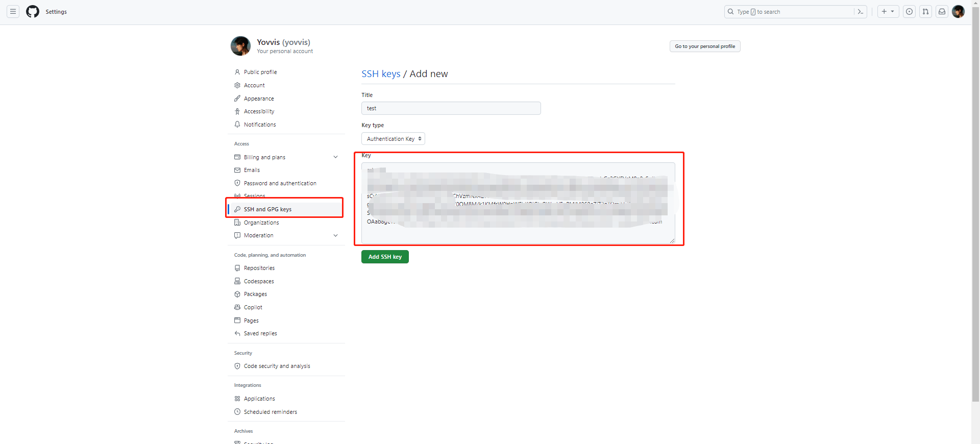
Task: Expand Billing and plans section
Action: coord(335,157)
